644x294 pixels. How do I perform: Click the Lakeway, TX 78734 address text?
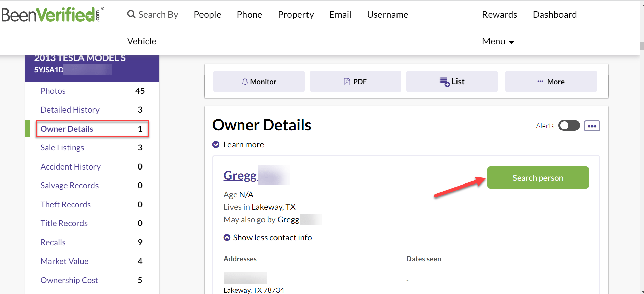pos(254,290)
